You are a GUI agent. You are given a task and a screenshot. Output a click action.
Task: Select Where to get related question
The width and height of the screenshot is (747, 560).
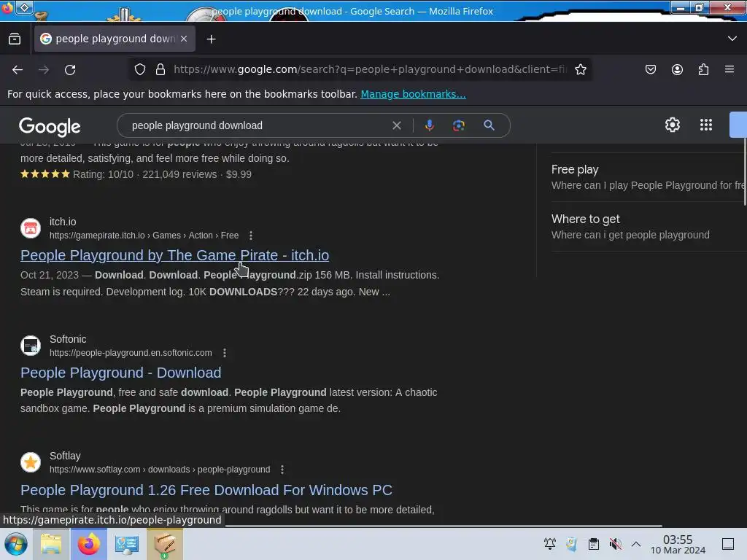point(648,227)
